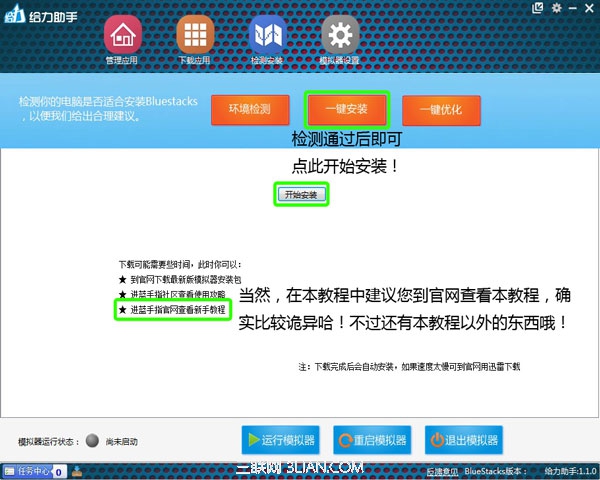Click the 给力助手 logo icon
Screen dimensions: 600x480
click(15, 14)
